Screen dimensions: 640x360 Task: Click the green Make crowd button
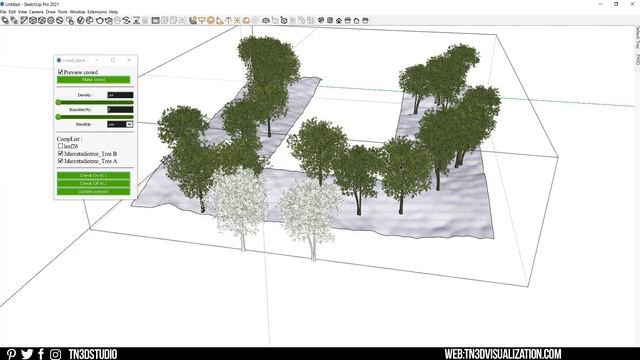tap(93, 80)
